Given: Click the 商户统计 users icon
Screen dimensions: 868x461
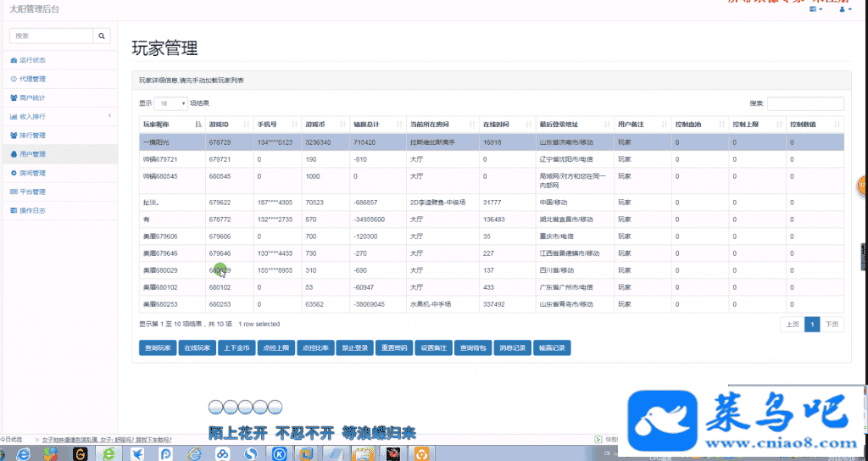Looking at the screenshot, I should [13, 97].
